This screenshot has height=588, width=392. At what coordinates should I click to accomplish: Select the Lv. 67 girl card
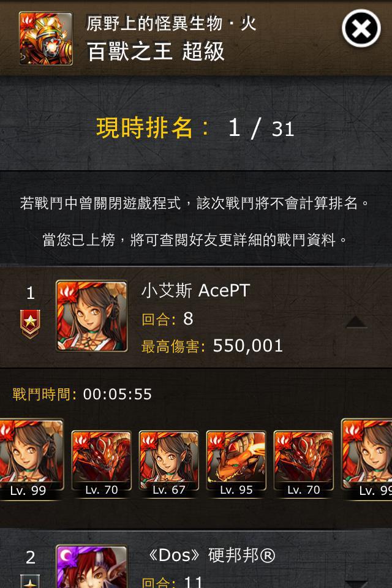(x=169, y=464)
